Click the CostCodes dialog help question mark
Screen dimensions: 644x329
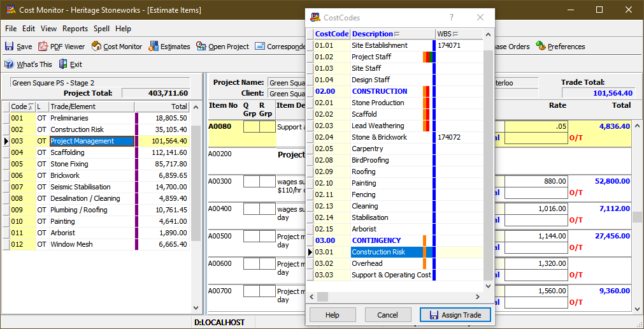(452, 17)
